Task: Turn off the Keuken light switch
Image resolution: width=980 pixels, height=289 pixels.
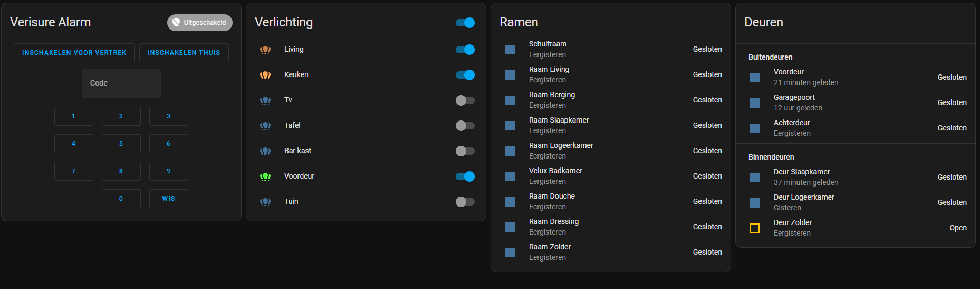Action: tap(465, 75)
